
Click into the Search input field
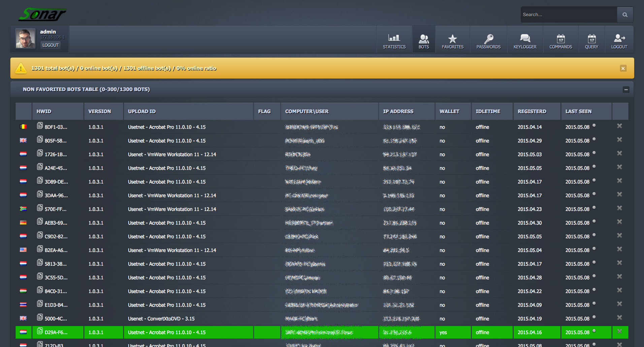[569, 15]
